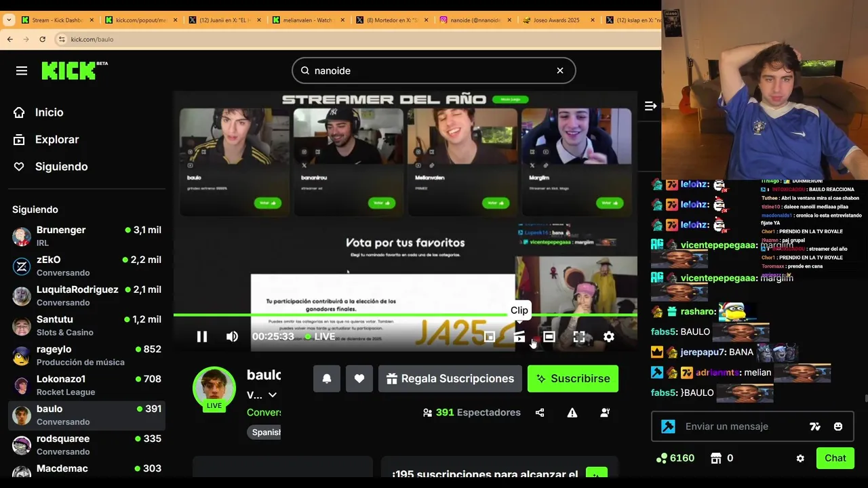The width and height of the screenshot is (868, 488).
Task: Click first vicentepepegaaa username in chat
Action: [719, 245]
